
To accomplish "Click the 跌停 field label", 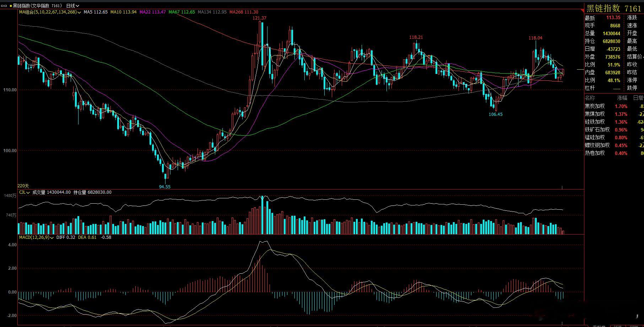I will [x=632, y=88].
